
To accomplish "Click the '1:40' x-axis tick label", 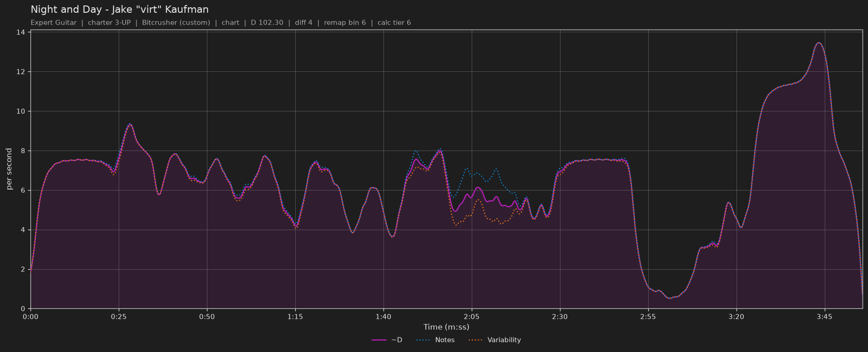I will tap(384, 317).
